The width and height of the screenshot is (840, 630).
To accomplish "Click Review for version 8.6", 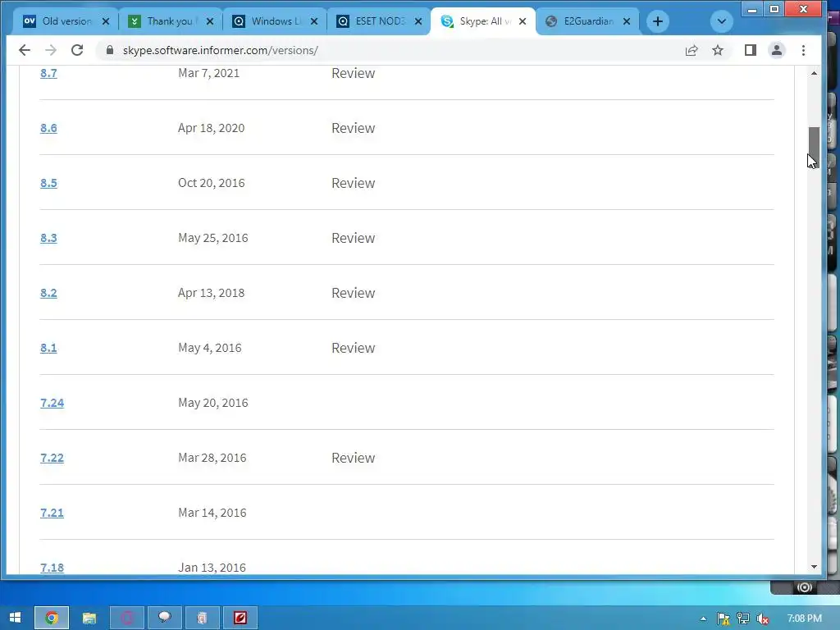I will tap(353, 128).
